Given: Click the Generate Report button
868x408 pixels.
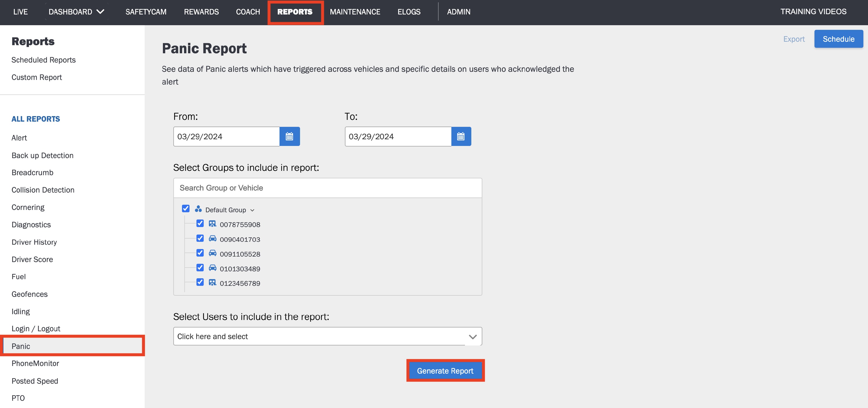Looking at the screenshot, I should tap(445, 371).
